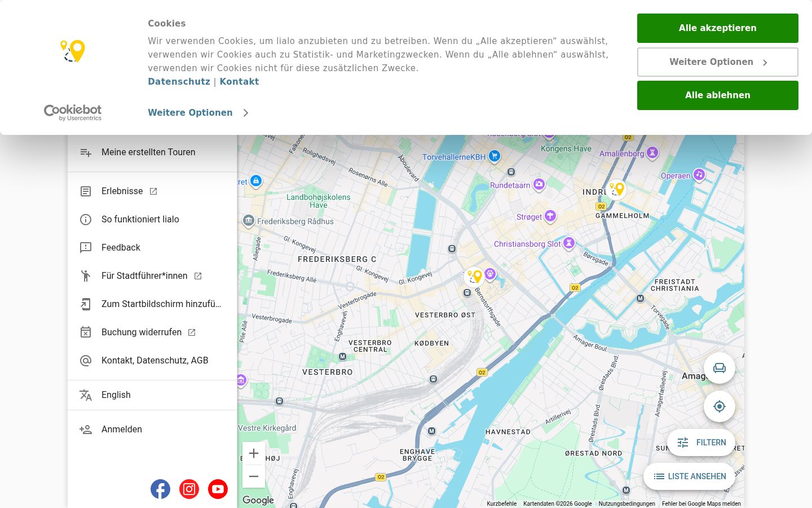Open So funktioniert lialo

(152, 220)
